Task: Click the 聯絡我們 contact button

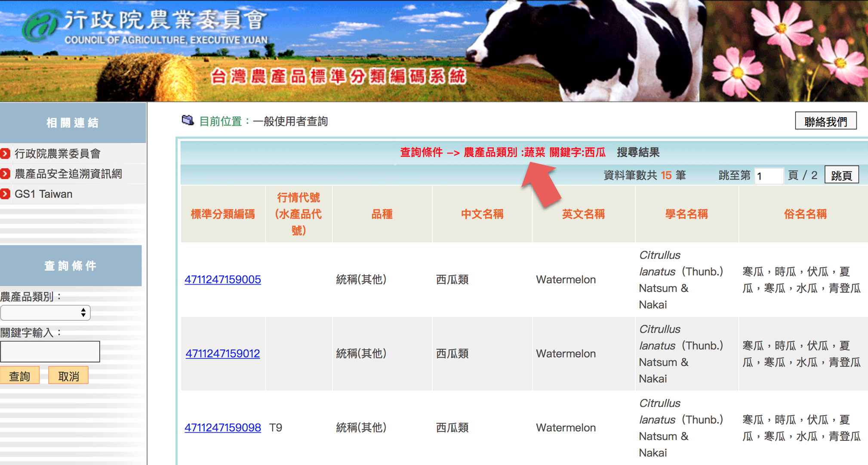Action: [825, 121]
